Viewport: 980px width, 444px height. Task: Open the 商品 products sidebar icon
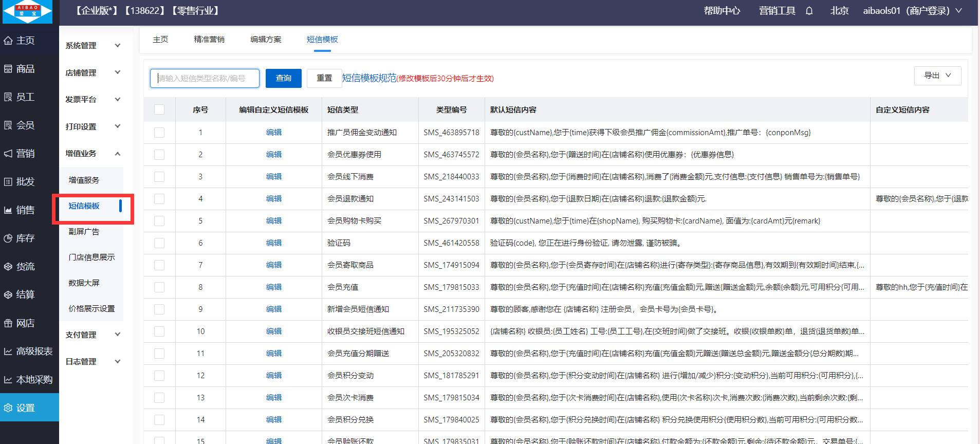(8, 69)
